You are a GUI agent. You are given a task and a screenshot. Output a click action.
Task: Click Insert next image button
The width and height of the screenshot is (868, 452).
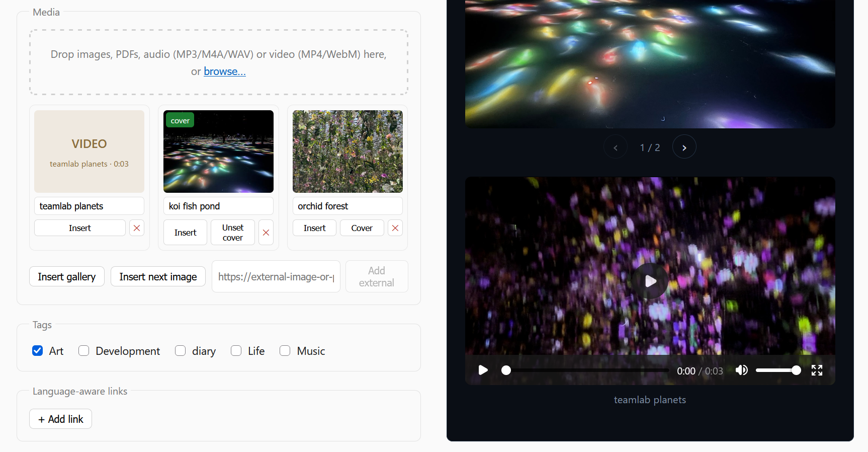point(158,276)
